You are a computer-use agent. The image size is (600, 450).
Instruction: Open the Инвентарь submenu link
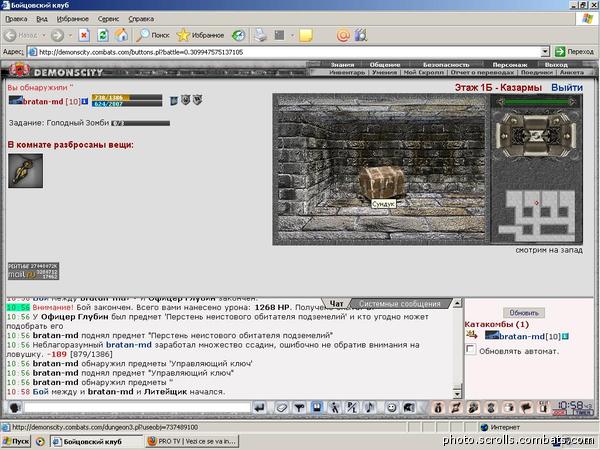347,72
